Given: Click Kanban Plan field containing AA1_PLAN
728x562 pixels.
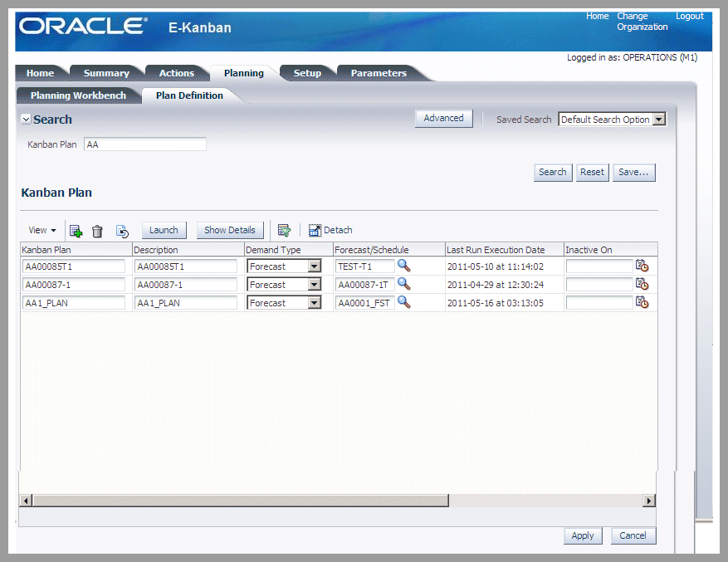Looking at the screenshot, I should pyautogui.click(x=74, y=303).
